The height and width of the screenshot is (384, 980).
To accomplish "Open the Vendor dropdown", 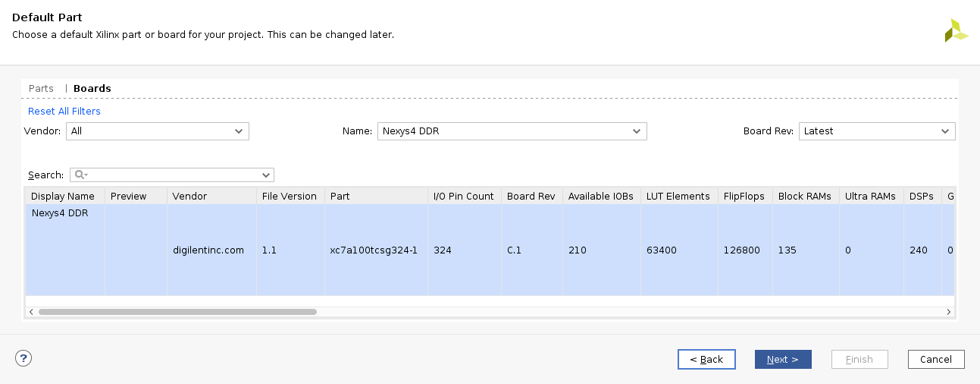I will (158, 131).
